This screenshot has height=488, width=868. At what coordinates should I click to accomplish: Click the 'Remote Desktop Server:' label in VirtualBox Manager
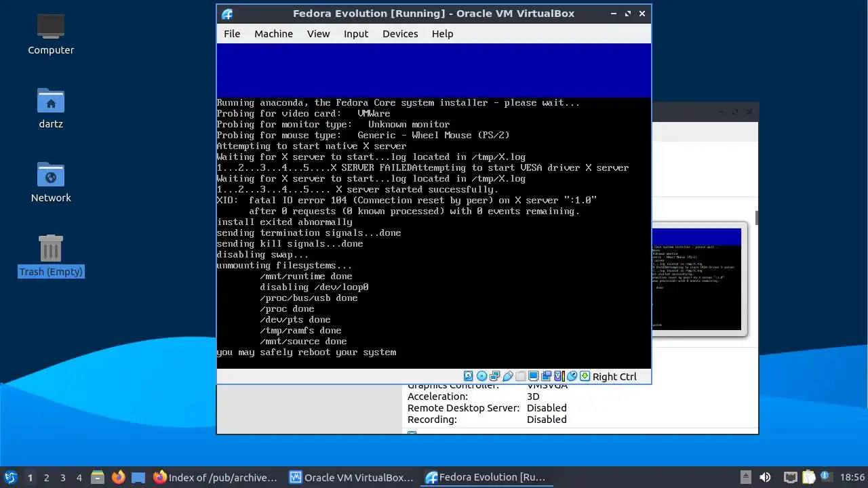coord(463,408)
